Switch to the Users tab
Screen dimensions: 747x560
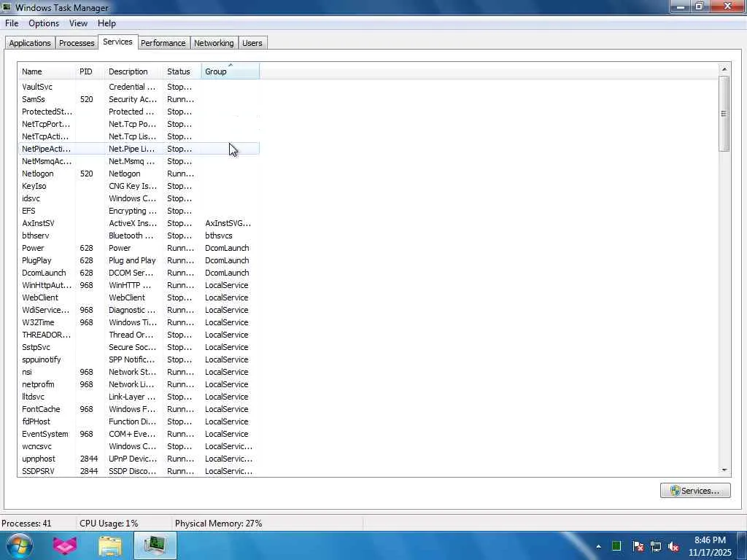click(252, 43)
